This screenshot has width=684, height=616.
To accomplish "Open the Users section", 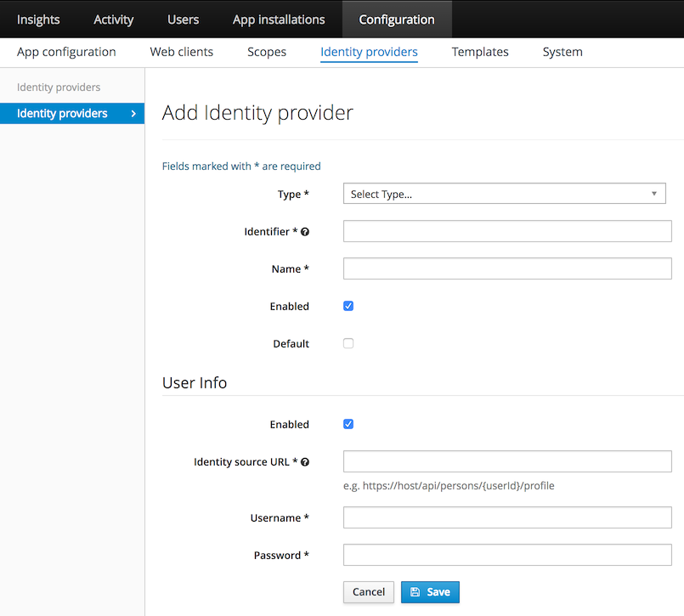I will point(184,20).
